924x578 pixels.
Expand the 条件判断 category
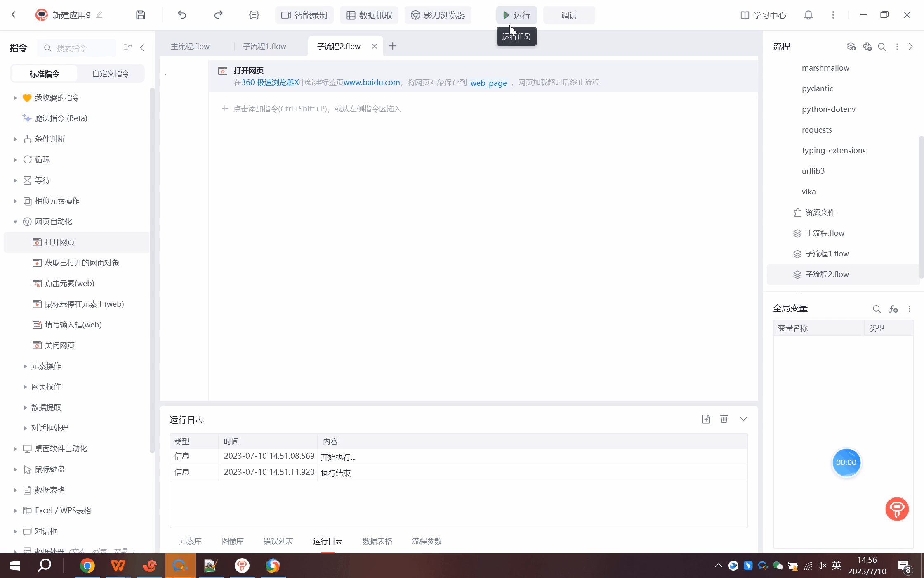click(x=15, y=139)
